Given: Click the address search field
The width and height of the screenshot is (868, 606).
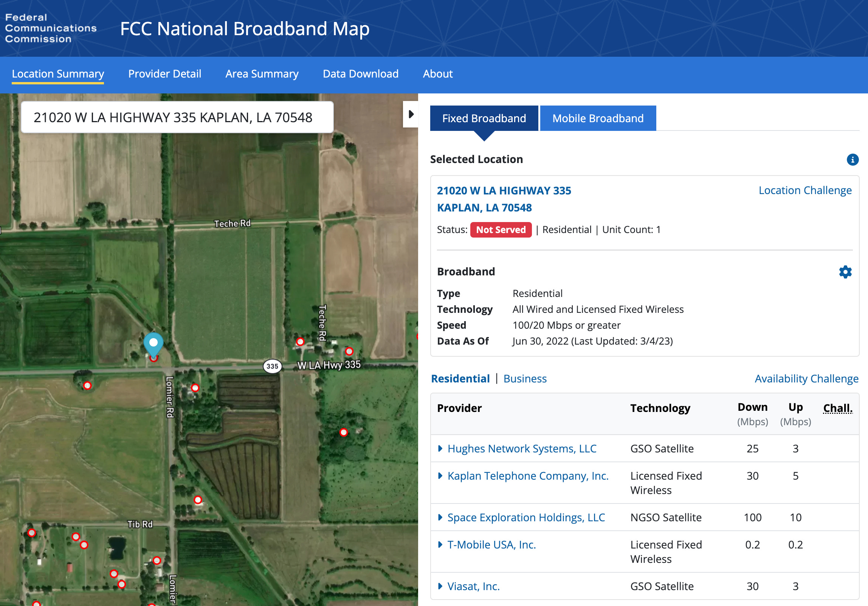Looking at the screenshot, I should click(x=177, y=117).
